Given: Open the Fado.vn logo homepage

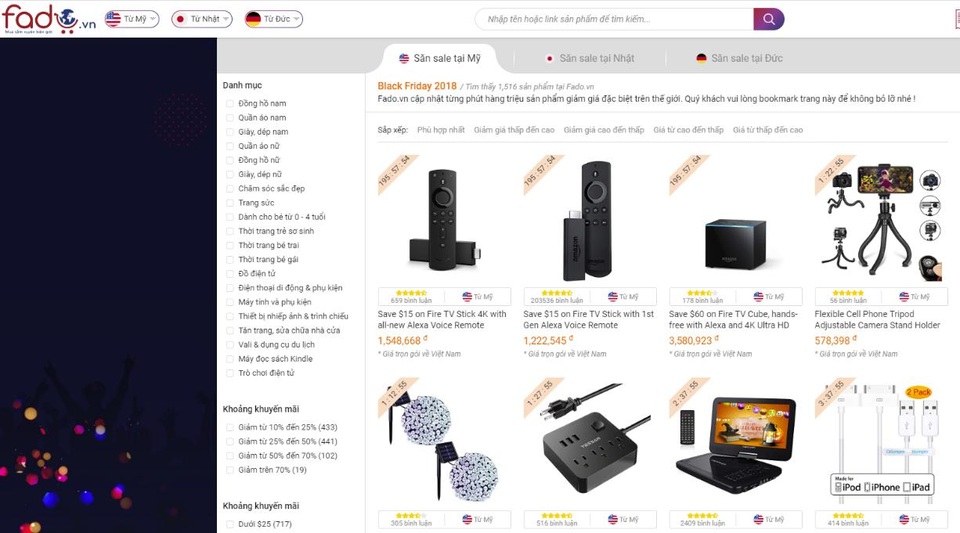Looking at the screenshot, I should 49,19.
